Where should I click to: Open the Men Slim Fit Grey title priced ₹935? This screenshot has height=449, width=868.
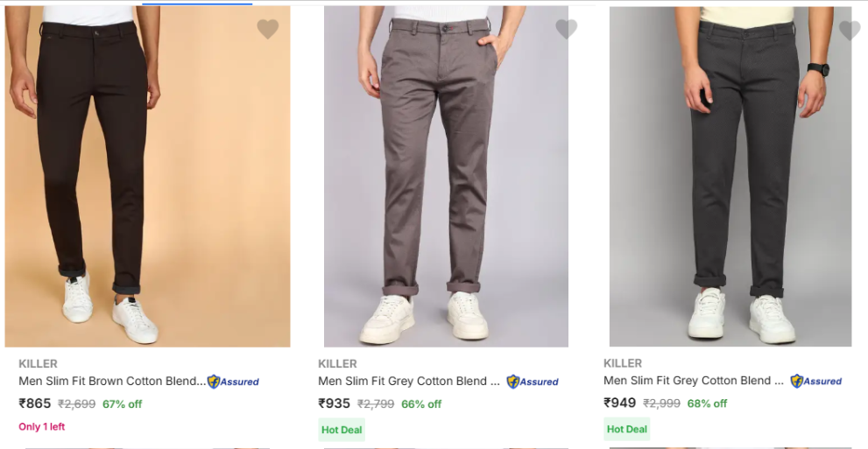coord(409,382)
